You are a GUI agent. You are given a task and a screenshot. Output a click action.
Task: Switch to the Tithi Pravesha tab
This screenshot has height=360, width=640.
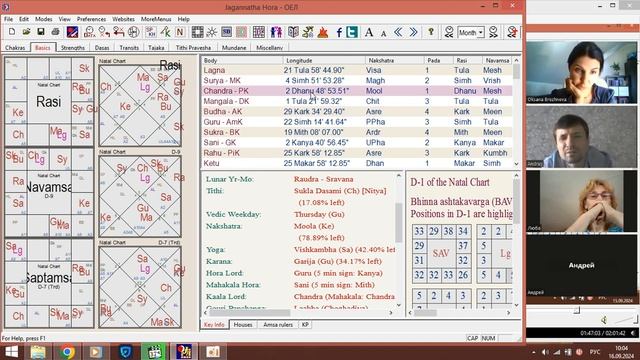pos(193,48)
